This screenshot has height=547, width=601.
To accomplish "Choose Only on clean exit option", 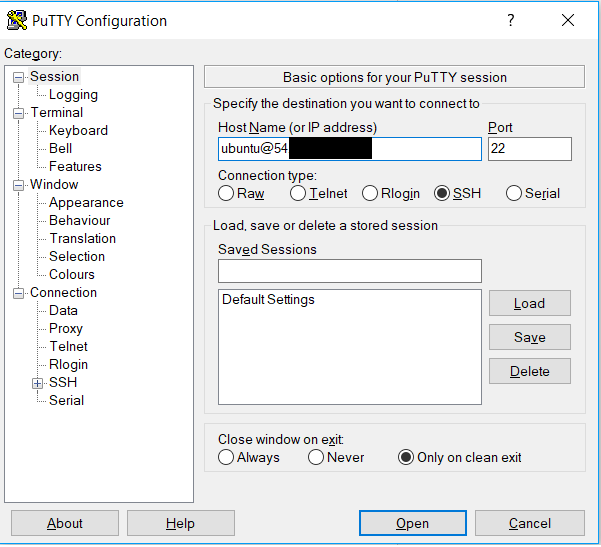I will 406,457.
